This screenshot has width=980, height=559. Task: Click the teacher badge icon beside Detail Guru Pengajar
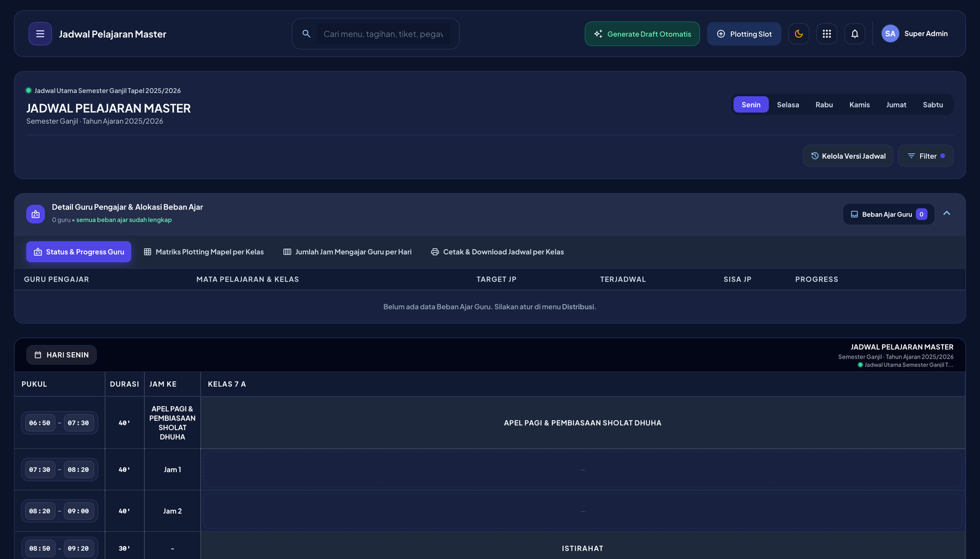pyautogui.click(x=36, y=214)
